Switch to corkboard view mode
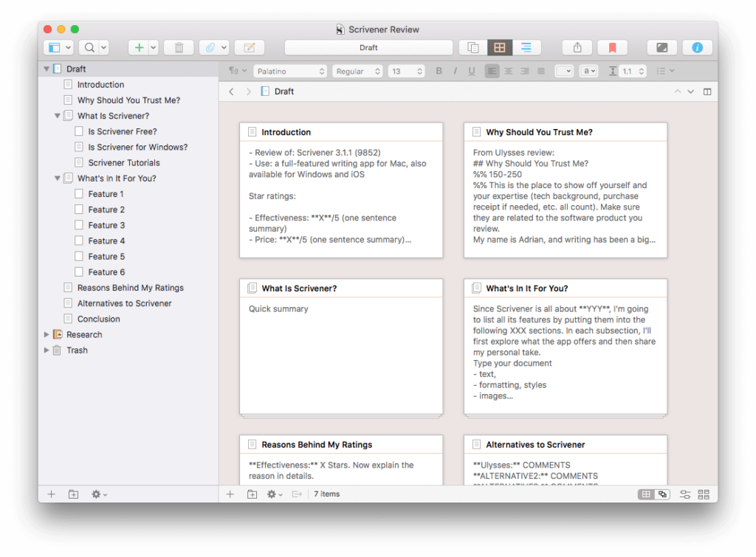The height and width of the screenshot is (557, 756). point(500,48)
